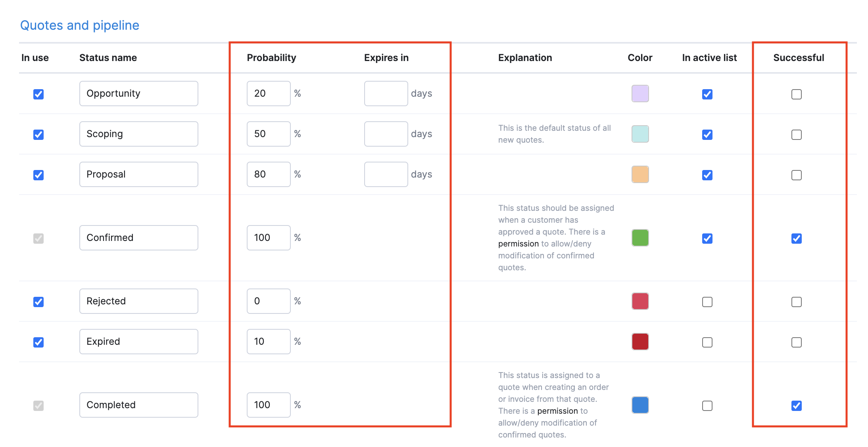Screen dimensions: 868x447
Task: Change the green Confirmed color swatch
Action: click(640, 238)
